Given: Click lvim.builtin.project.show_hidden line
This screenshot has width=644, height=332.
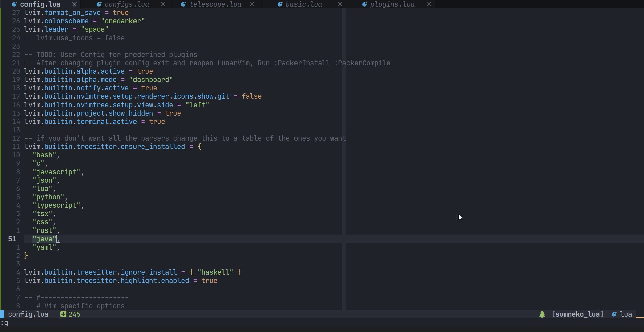Looking at the screenshot, I should point(103,113).
